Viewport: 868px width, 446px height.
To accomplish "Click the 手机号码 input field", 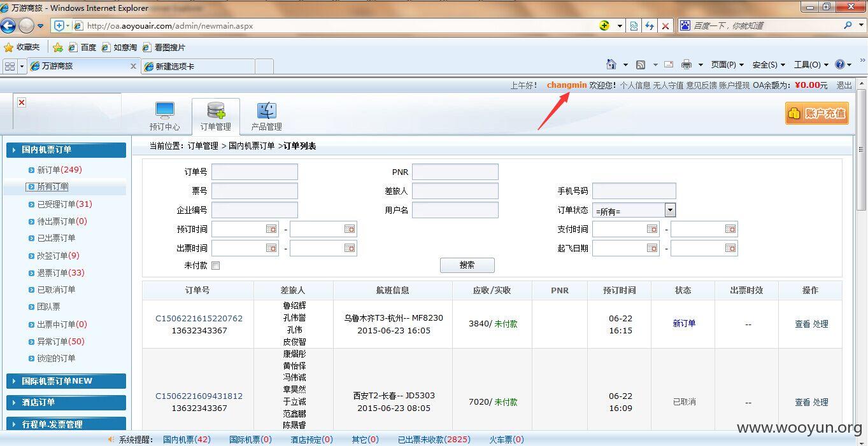I will 634,191.
